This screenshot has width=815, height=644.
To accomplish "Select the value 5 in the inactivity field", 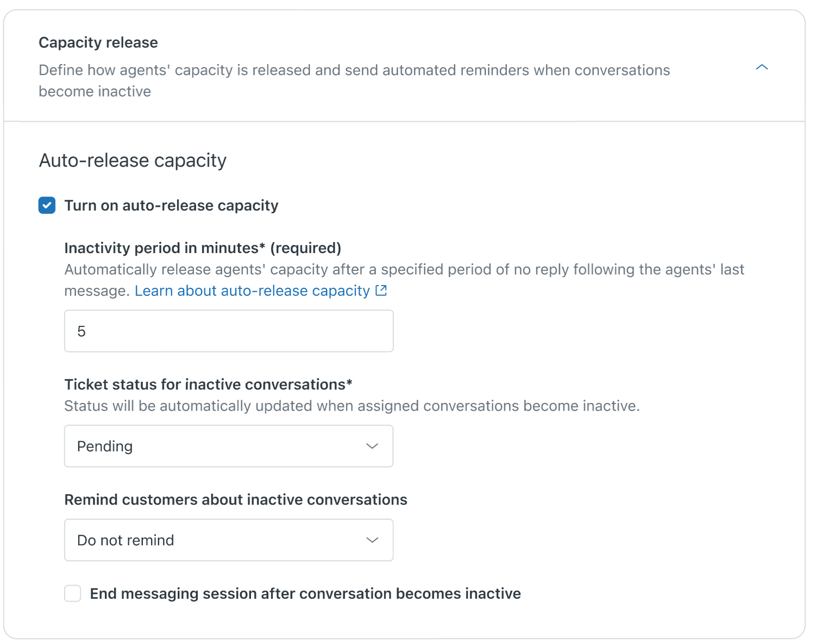I will click(x=81, y=331).
